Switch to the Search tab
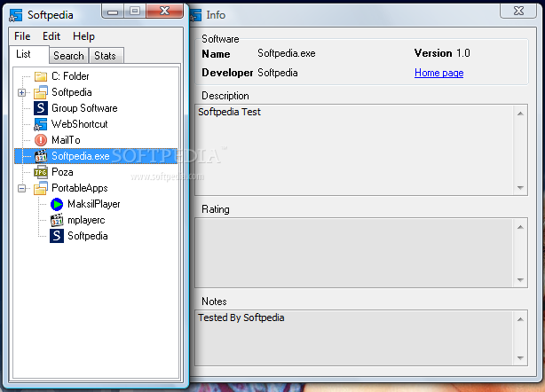 (68, 56)
